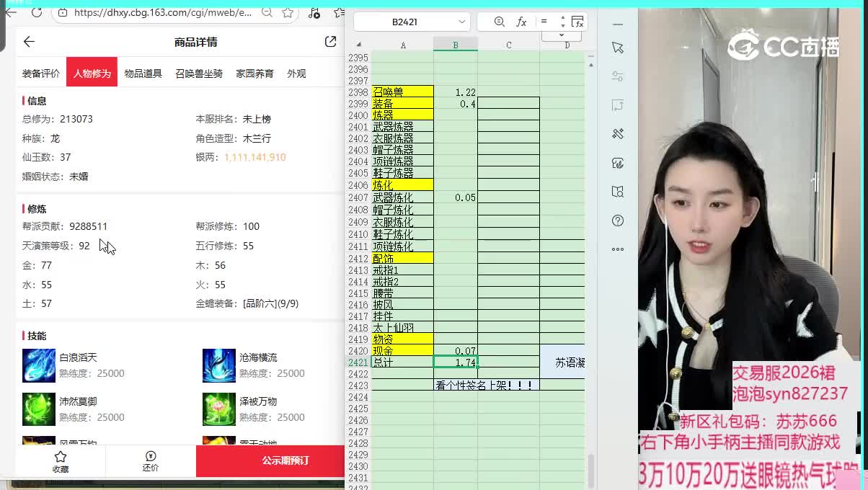Add item to favorites via 收藏

coord(61,461)
